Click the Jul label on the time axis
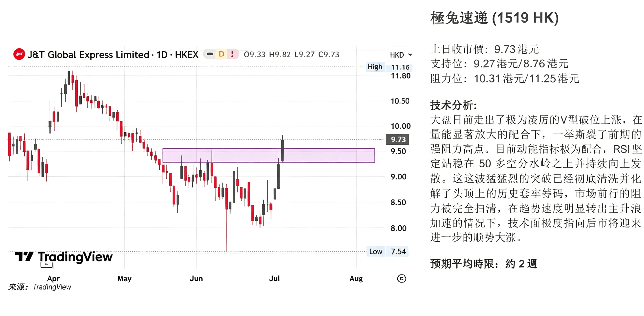 pos(274,278)
